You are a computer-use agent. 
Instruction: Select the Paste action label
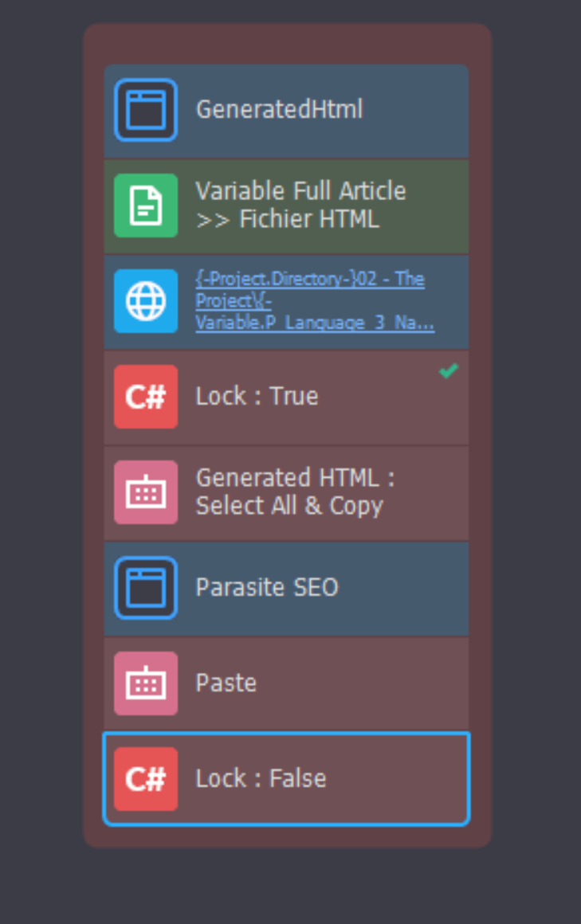[226, 683]
